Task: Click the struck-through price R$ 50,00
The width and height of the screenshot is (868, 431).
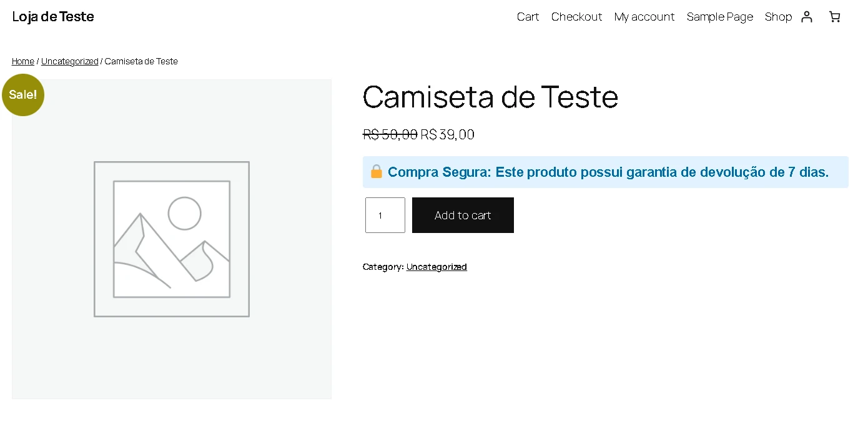Action: tap(390, 134)
